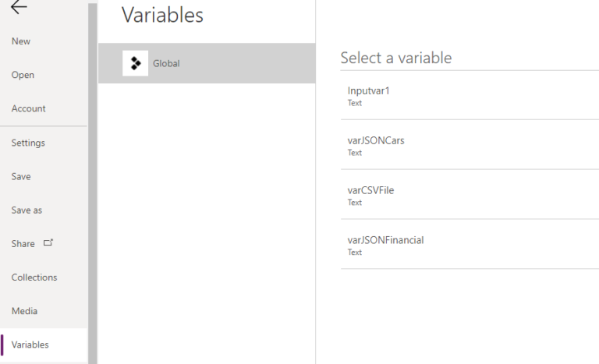Open the varCSVFile variable

[470, 195]
